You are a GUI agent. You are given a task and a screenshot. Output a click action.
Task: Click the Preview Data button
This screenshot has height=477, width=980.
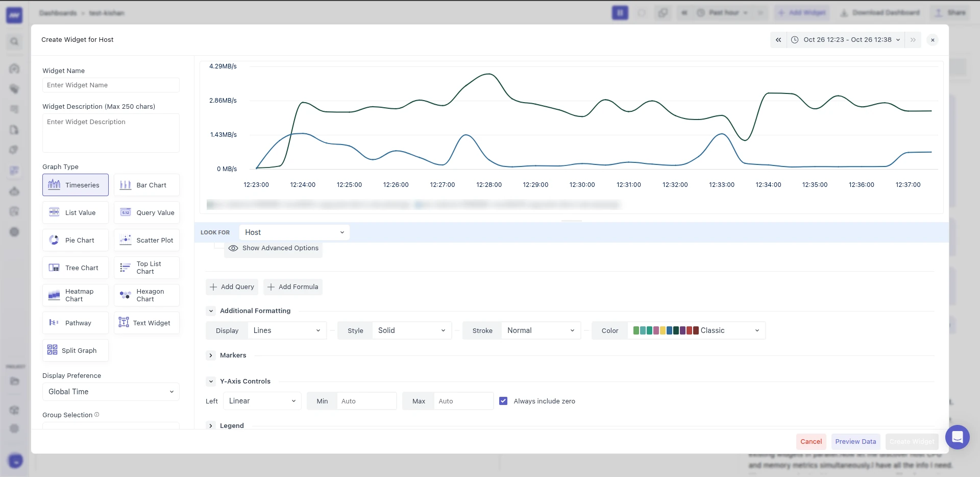[855, 442]
